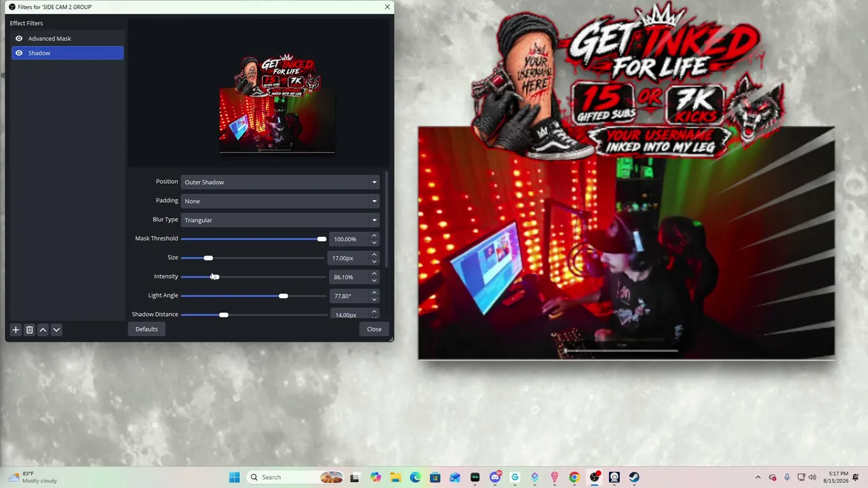Open the weather widget showing 83°F
The width and height of the screenshot is (868, 488).
[32, 477]
